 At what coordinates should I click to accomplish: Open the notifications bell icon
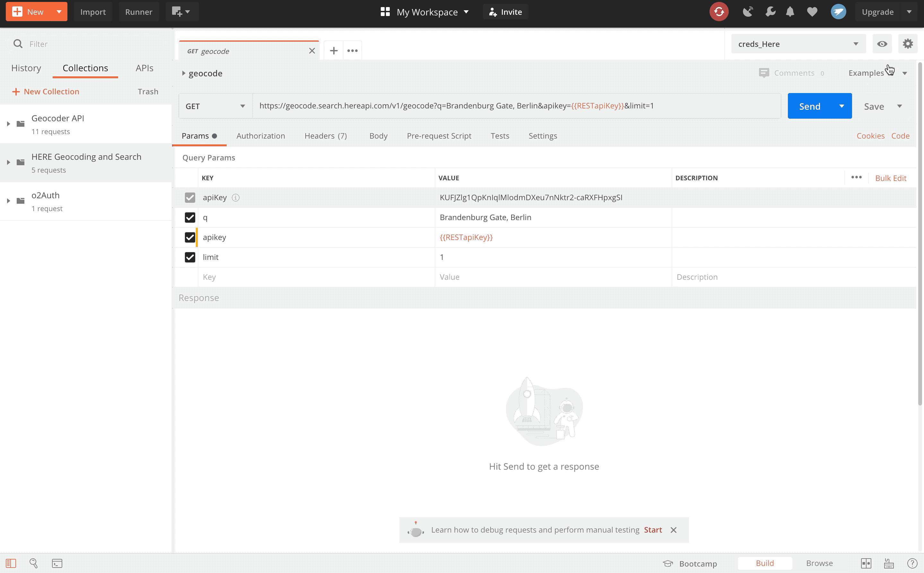[x=790, y=12]
